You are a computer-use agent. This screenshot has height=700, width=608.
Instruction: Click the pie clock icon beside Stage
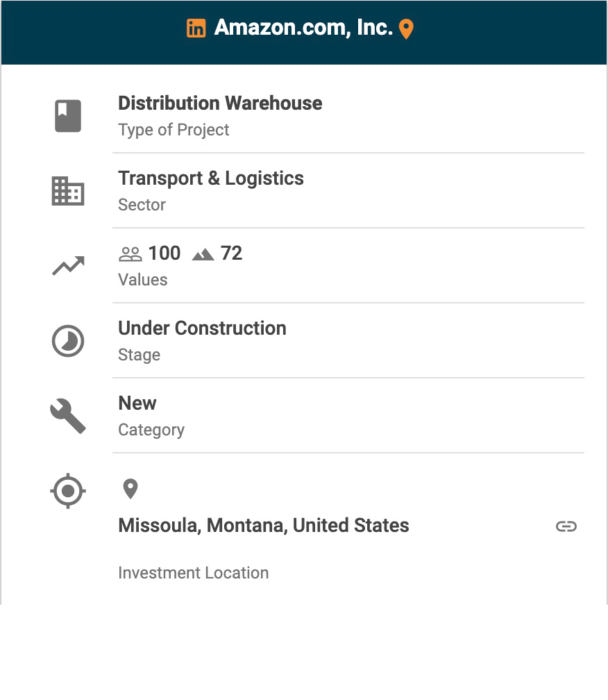click(68, 341)
